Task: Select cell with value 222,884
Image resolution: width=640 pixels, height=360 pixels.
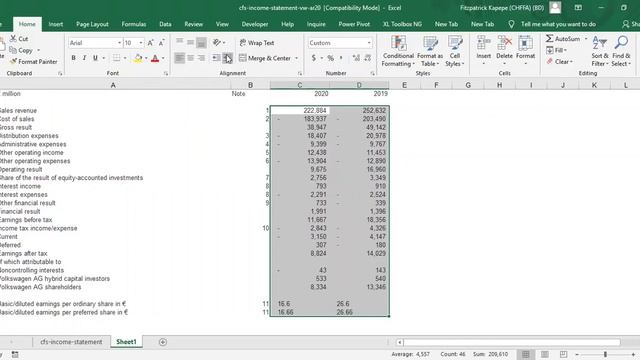Action: click(x=300, y=110)
